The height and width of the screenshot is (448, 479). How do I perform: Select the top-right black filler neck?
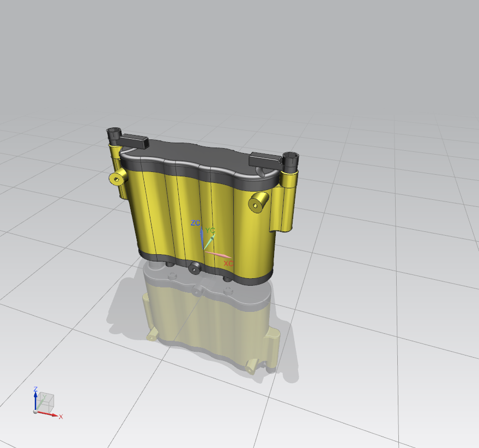tap(290, 162)
